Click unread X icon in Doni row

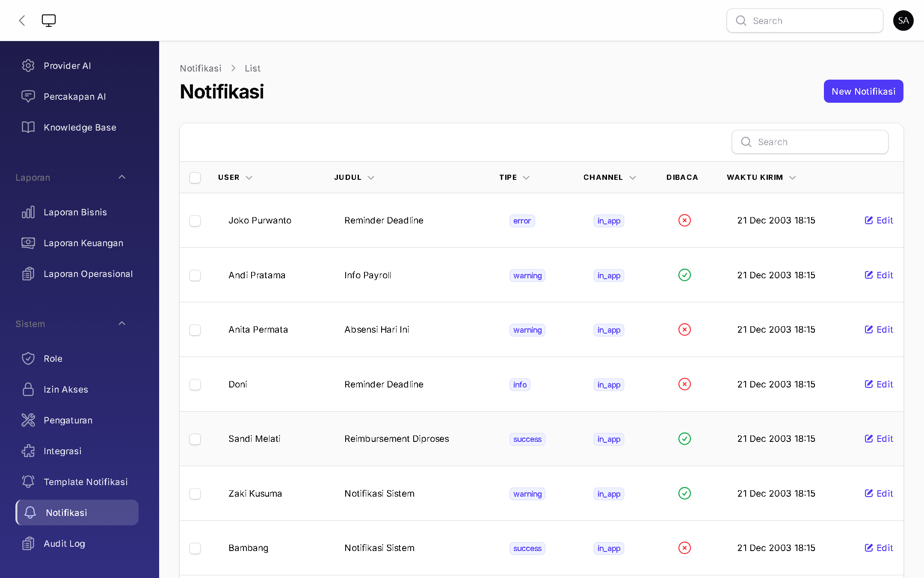tap(684, 384)
